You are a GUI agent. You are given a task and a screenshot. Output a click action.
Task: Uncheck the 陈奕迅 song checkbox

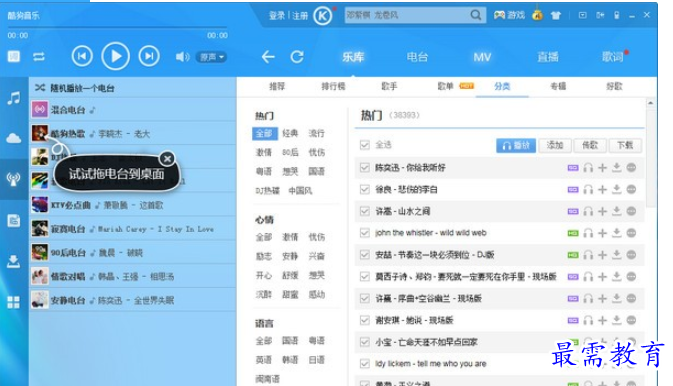pyautogui.click(x=365, y=167)
